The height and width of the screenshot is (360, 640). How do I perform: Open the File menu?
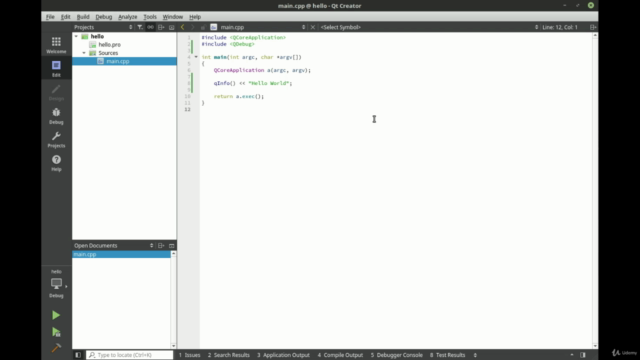[x=50, y=17]
